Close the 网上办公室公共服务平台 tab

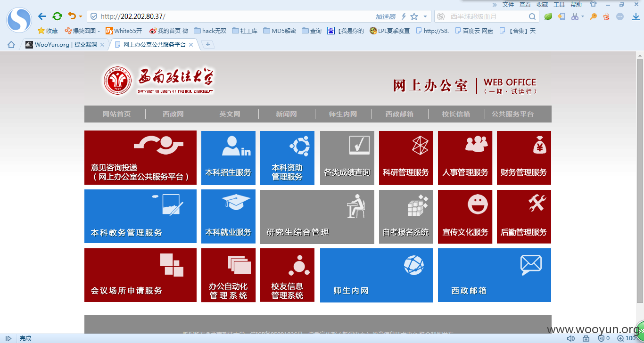191,45
